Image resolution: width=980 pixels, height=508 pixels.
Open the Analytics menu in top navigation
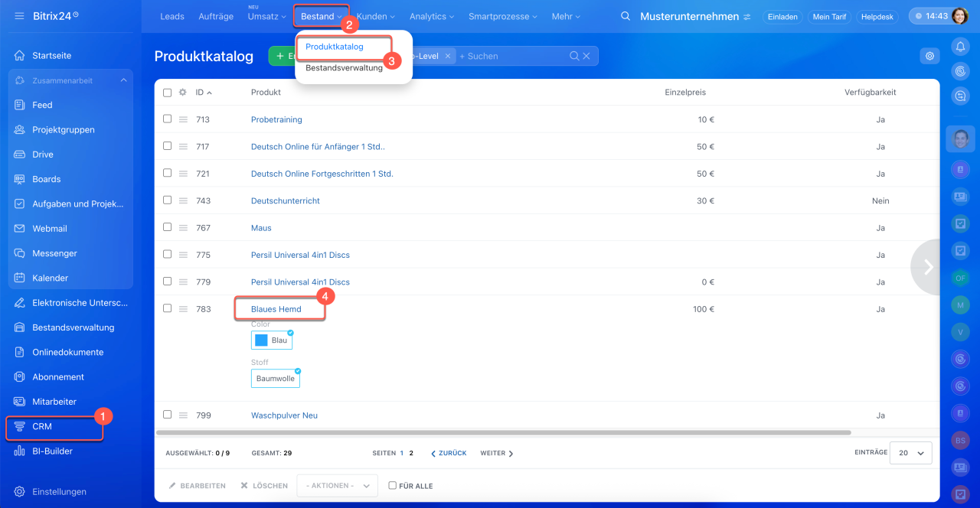432,16
